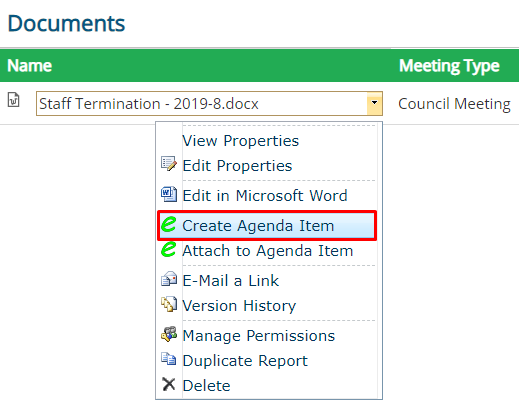Screen dimensions: 519x403
Task: Click the Manage Permissions people icon
Action: coord(169,334)
